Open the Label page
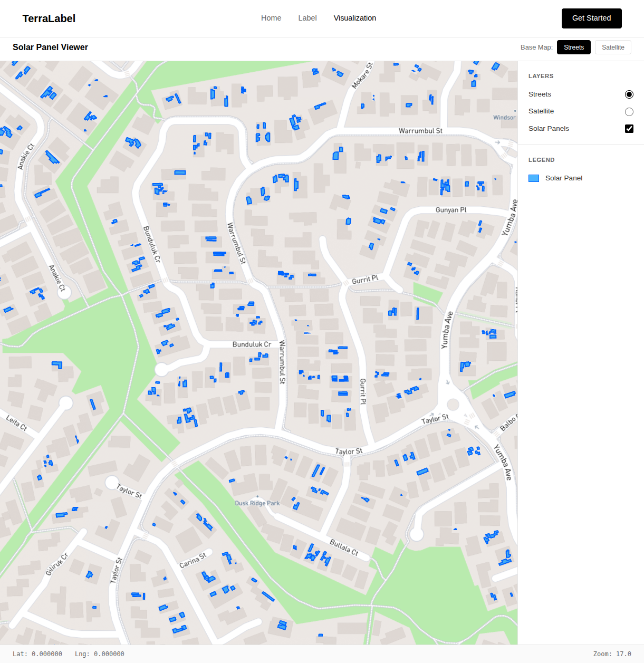The height and width of the screenshot is (663, 644). [307, 18]
